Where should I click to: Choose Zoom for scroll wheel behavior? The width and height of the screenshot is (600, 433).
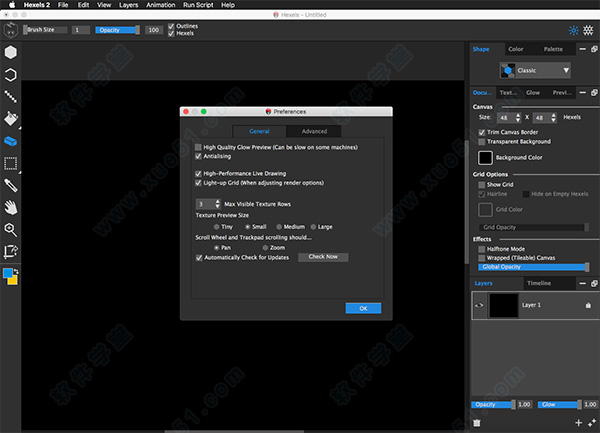265,248
